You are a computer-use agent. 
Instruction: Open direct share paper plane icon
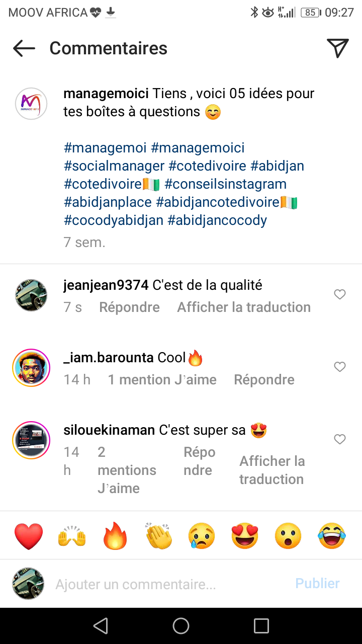tap(338, 48)
